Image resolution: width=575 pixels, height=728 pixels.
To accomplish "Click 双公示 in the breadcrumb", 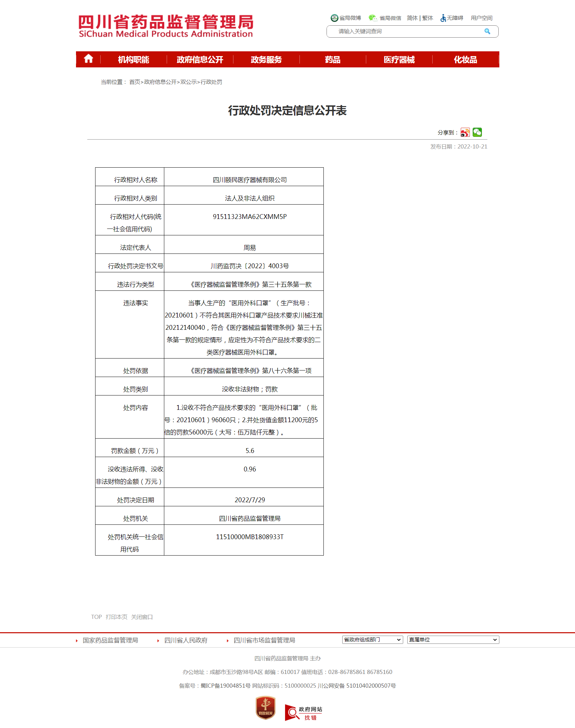I will 189,82.
